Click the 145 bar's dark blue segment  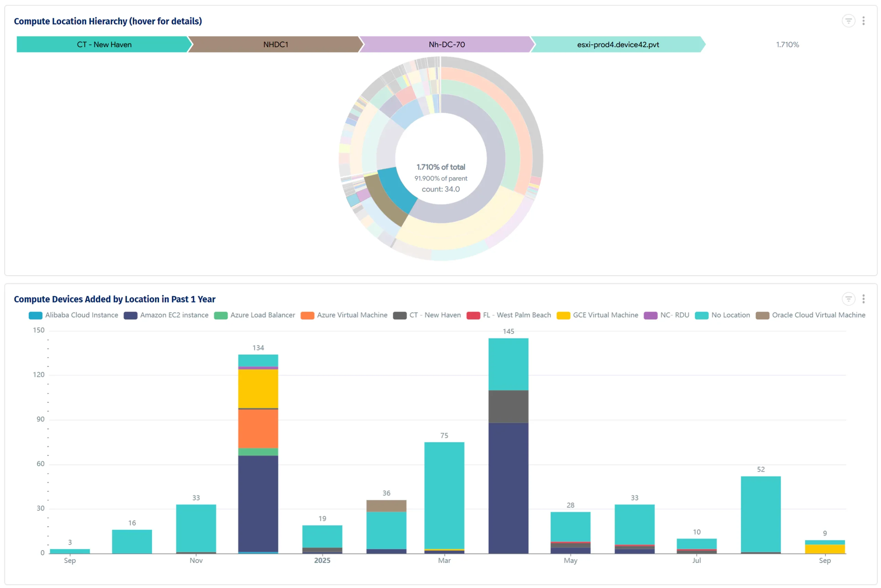tap(508, 488)
